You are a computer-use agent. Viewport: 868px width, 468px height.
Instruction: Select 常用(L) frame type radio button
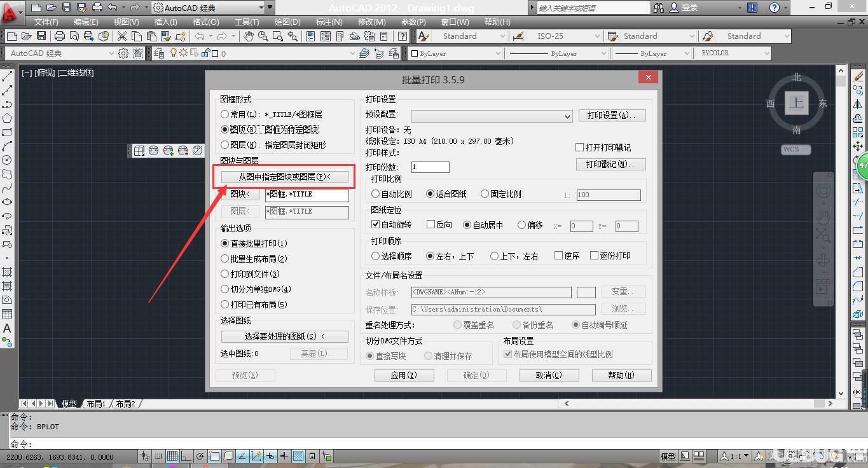224,114
